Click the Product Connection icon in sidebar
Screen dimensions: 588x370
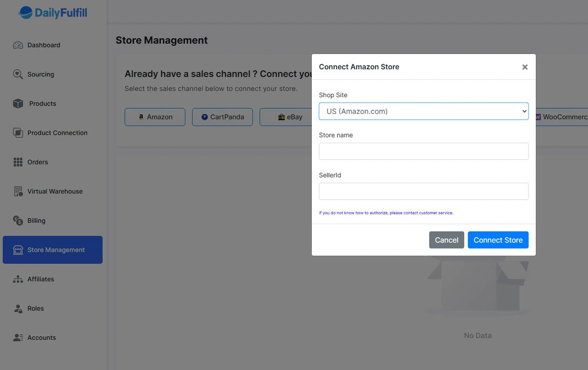point(18,133)
